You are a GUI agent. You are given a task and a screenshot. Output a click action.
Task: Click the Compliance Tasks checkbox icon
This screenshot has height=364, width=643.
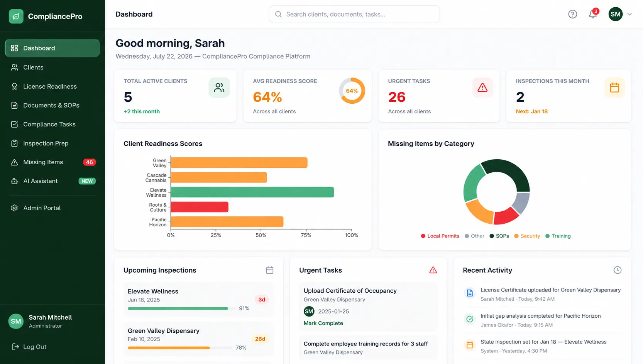tap(14, 124)
